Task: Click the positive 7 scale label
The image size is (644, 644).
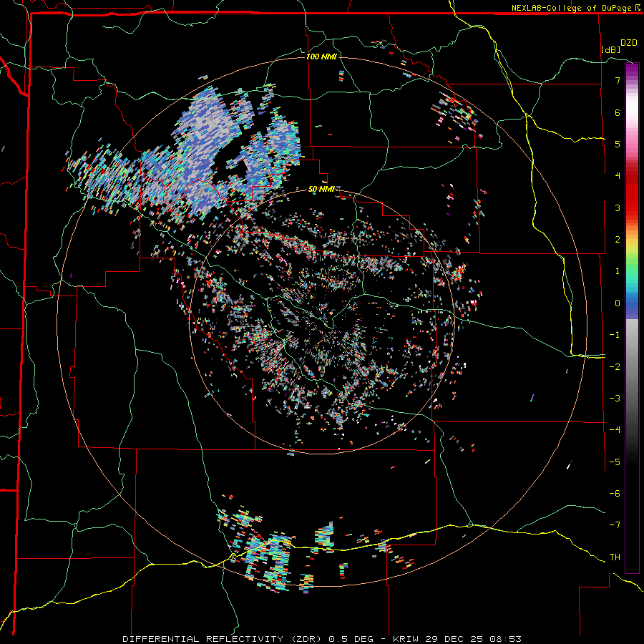Action: point(618,80)
